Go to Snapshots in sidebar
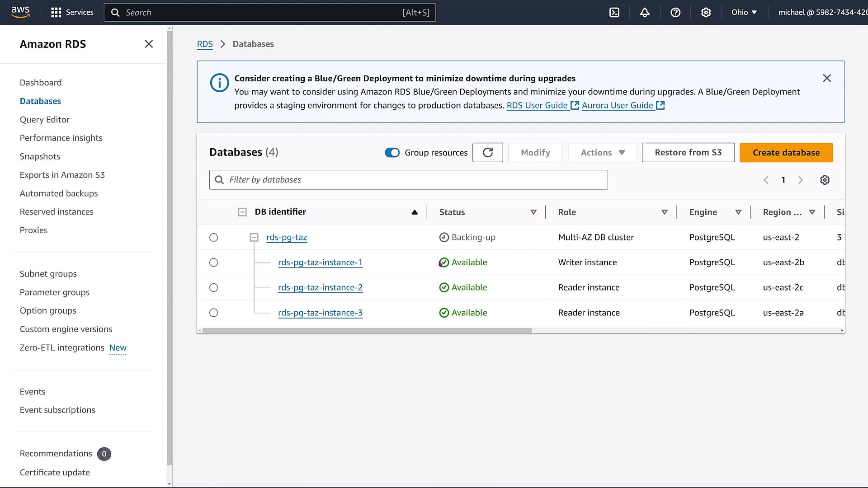 40,156
